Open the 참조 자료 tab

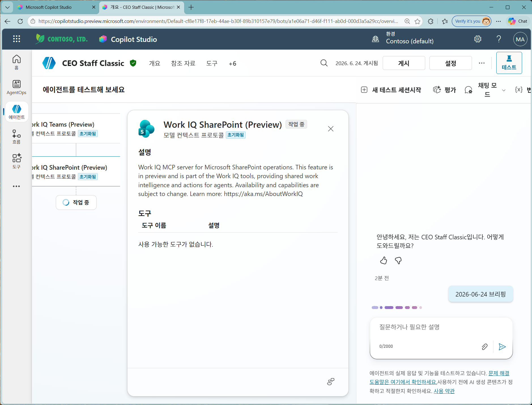[183, 63]
